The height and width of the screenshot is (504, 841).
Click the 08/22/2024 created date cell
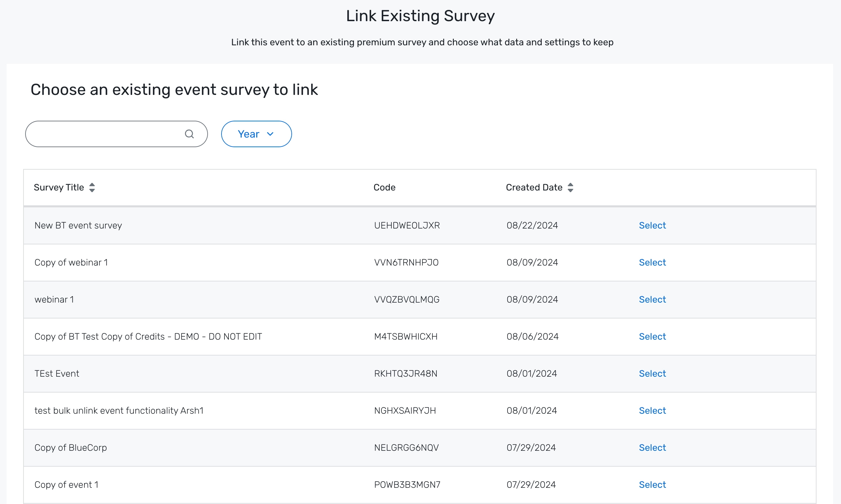pyautogui.click(x=532, y=225)
